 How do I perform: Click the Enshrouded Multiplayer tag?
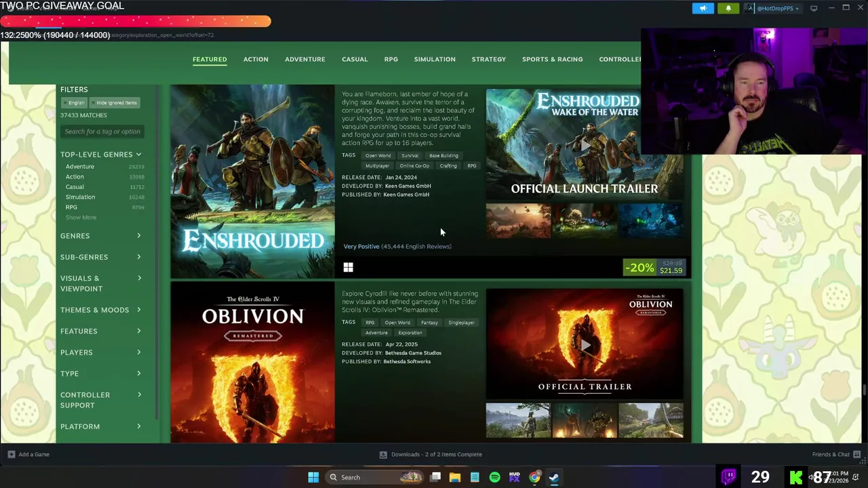tap(377, 166)
